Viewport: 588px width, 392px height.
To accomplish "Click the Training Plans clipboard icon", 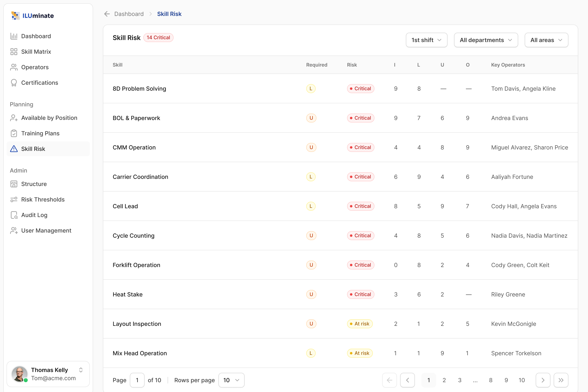I will (x=14, y=133).
